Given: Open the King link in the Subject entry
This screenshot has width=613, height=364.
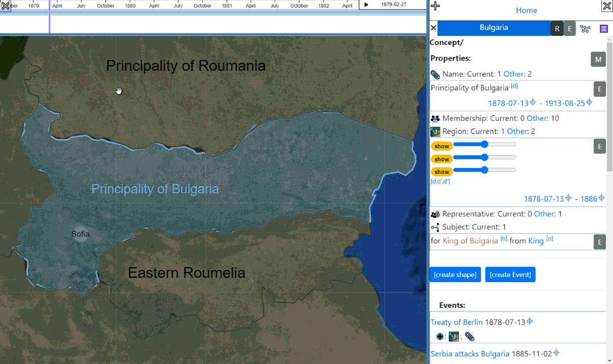Looking at the screenshot, I should coord(536,241).
